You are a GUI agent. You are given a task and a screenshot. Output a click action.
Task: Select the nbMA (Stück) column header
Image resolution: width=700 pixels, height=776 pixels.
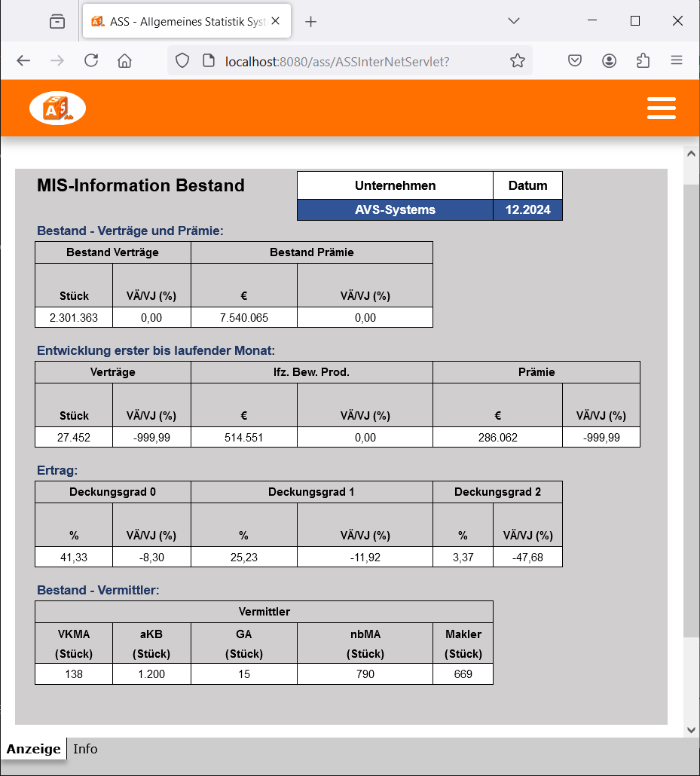(x=365, y=643)
